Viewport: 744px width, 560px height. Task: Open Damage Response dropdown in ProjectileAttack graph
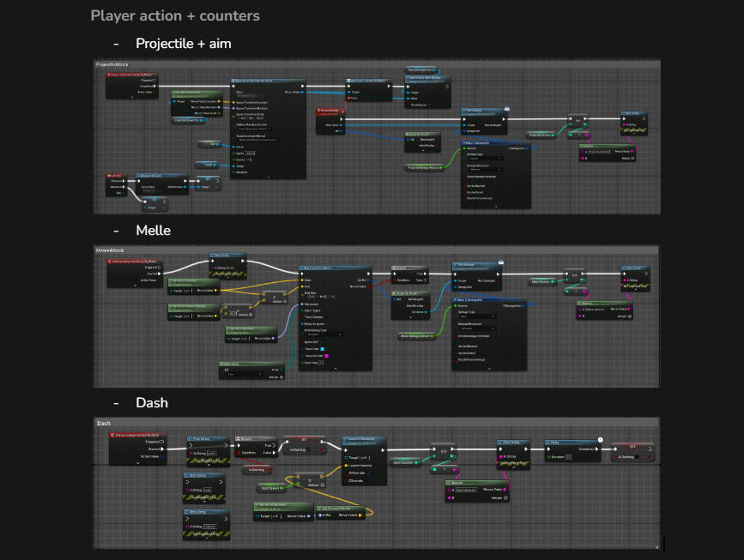[x=486, y=170]
